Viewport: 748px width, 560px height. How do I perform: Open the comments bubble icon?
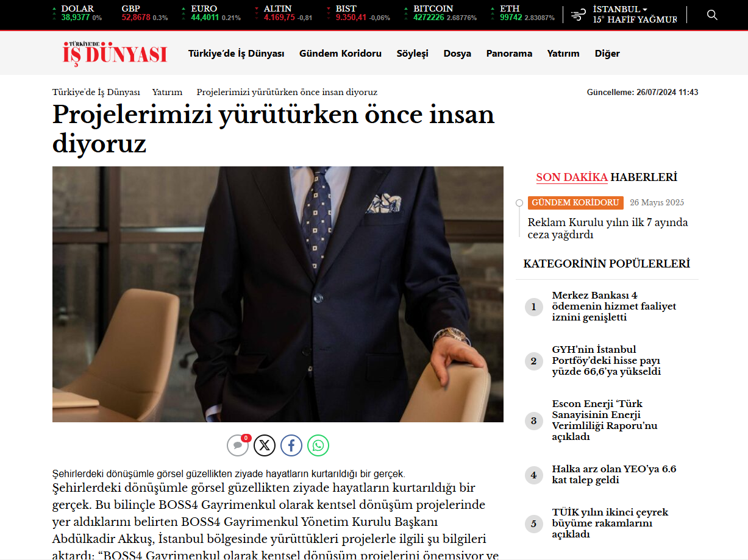238,445
